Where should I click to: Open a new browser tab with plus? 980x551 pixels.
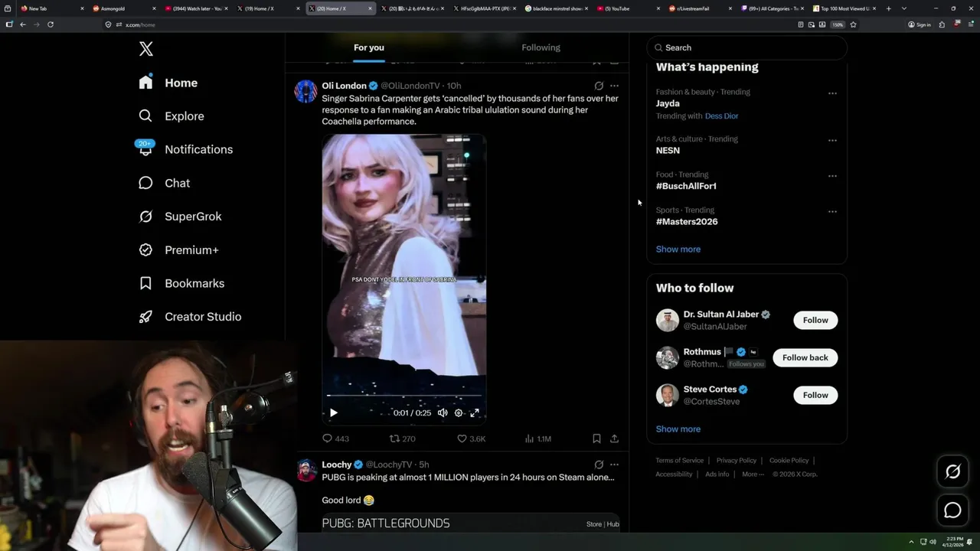(888, 8)
